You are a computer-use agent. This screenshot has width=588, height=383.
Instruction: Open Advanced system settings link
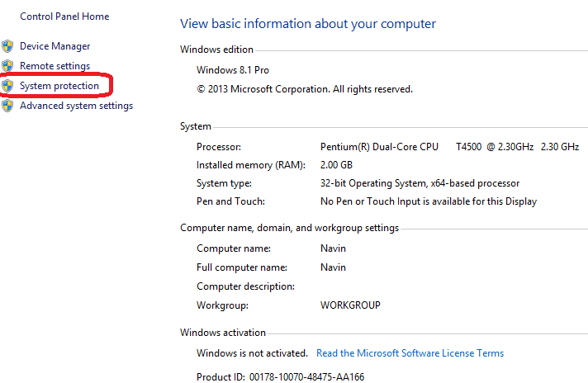(76, 106)
